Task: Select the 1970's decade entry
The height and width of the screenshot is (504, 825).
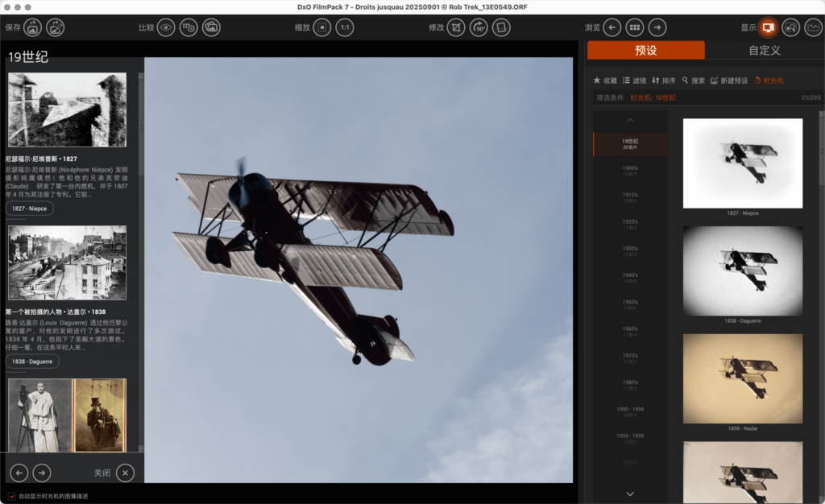Action: tap(630, 358)
